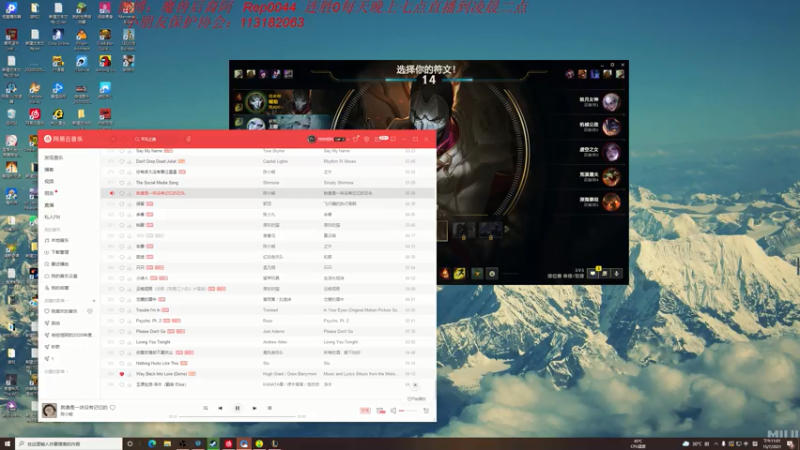The height and width of the screenshot is (450, 800).
Task: Open artist Capital Lights link
Action: pos(275,161)
